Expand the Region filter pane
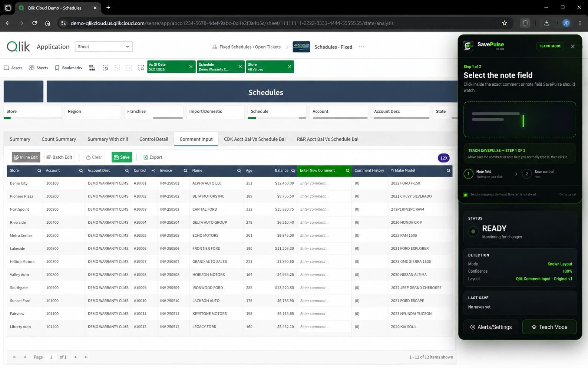588x368 pixels. [x=93, y=112]
